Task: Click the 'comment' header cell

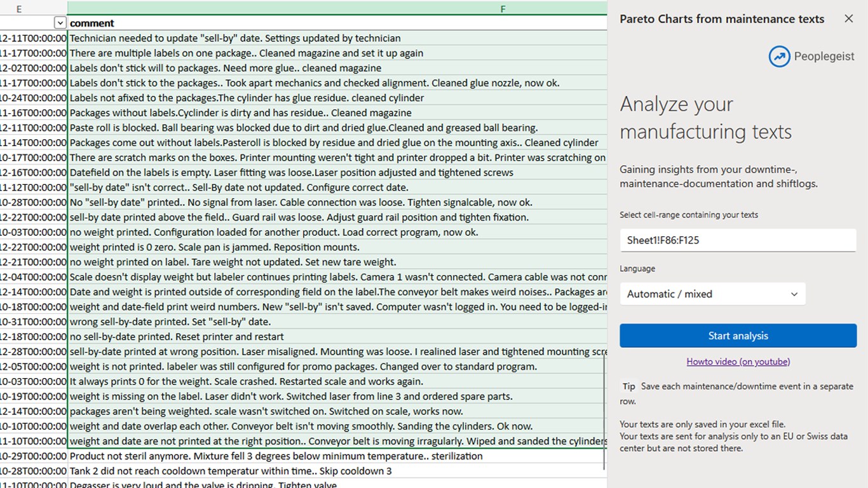Action: [337, 23]
